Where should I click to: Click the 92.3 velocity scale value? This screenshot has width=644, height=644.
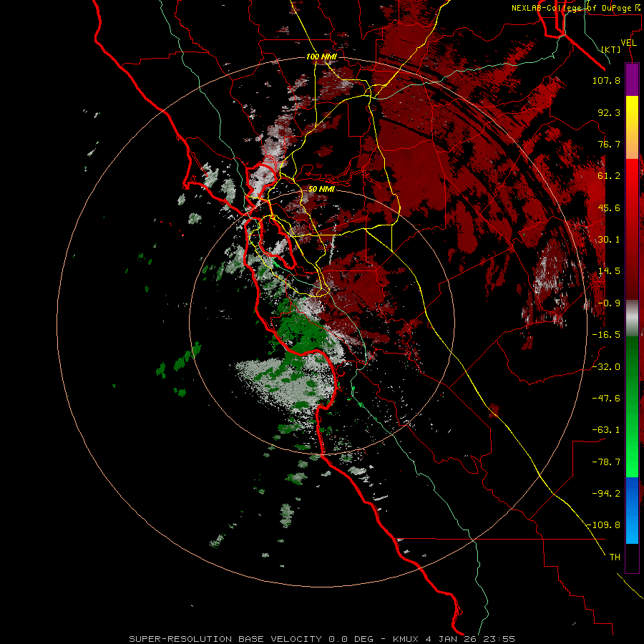[x=609, y=112]
